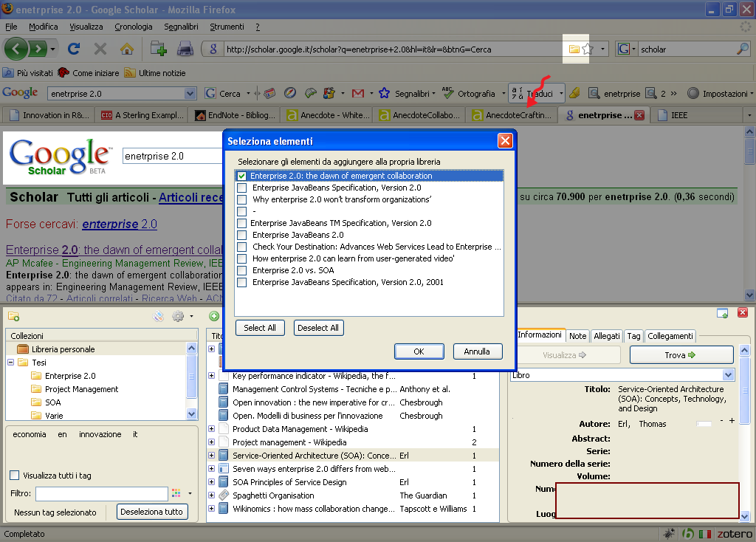Open Impostazioni in the Google toolbar
Image resolution: width=756 pixels, height=542 pixels.
pos(718,94)
